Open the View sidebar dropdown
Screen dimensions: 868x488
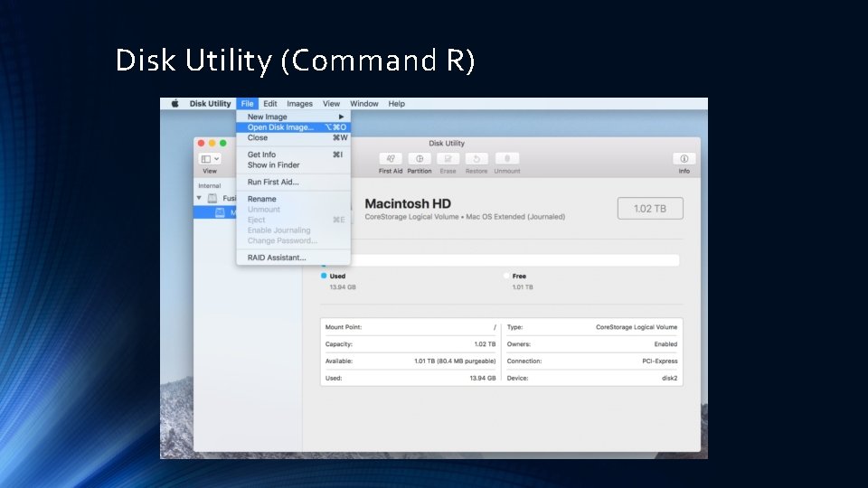coord(210,159)
